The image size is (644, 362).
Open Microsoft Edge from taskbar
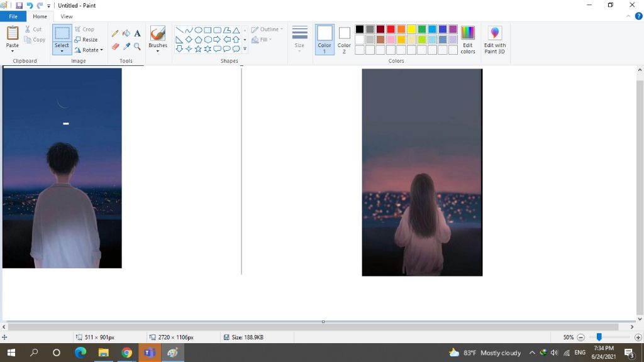(x=80, y=353)
